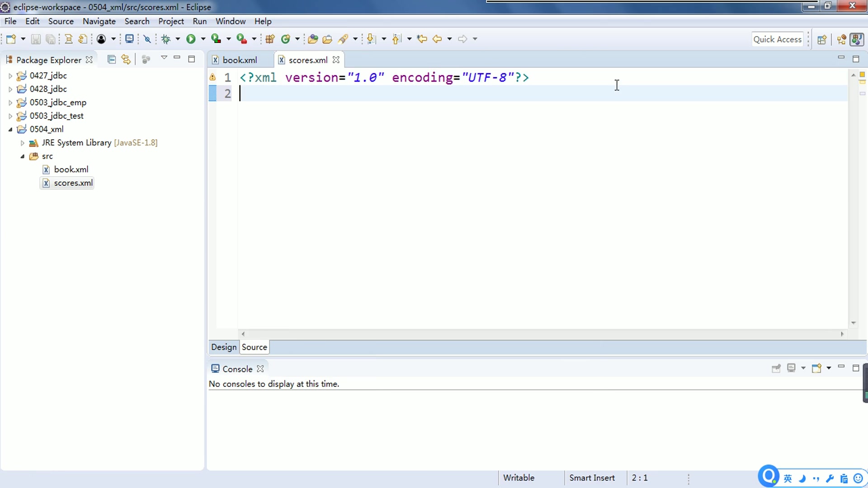This screenshot has width=868, height=488.
Task: Click the New Java Package icon
Action: [x=270, y=39]
